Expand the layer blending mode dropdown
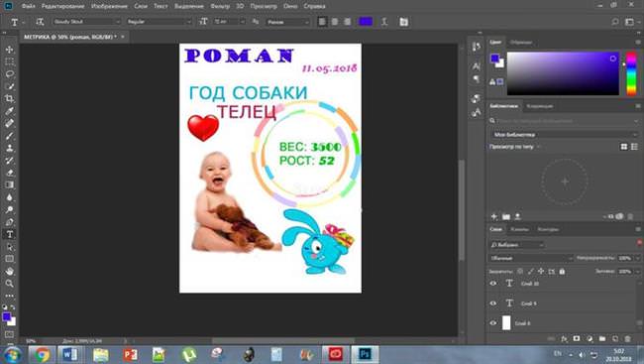This screenshot has height=364, width=644. (531, 258)
